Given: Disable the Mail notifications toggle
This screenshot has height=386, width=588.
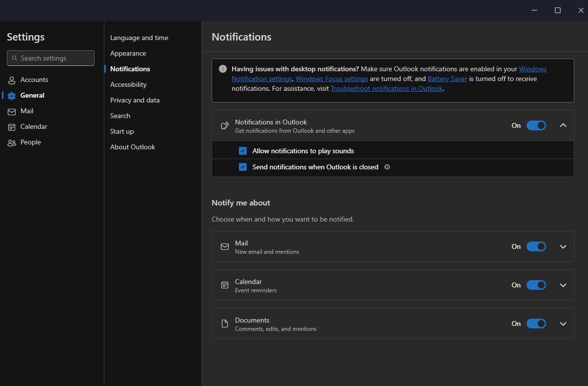Looking at the screenshot, I should click(536, 246).
